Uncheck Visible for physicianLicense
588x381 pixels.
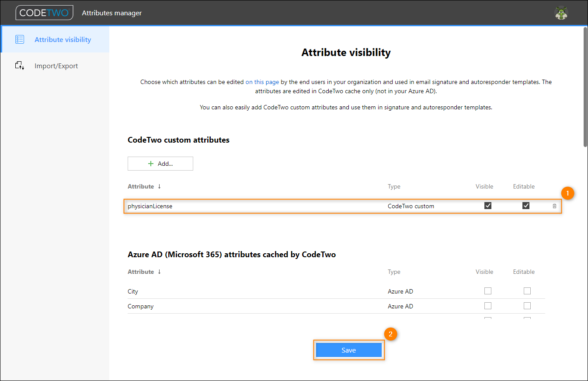(488, 206)
